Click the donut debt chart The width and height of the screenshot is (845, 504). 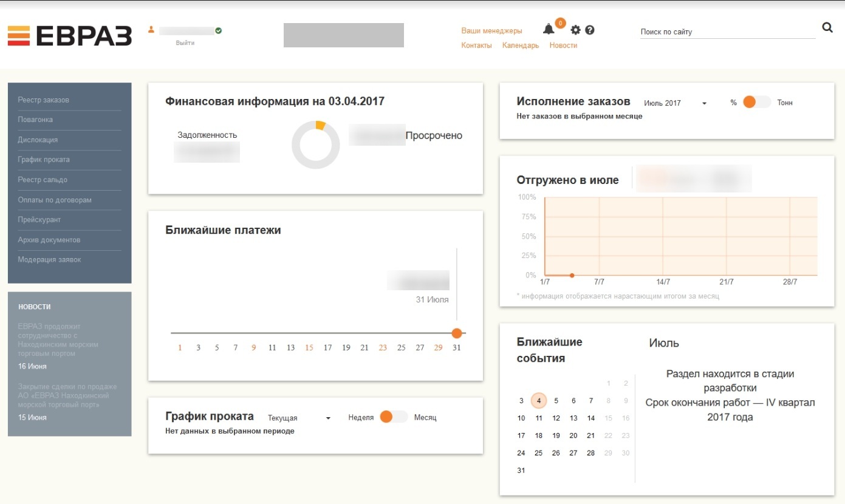pos(316,145)
